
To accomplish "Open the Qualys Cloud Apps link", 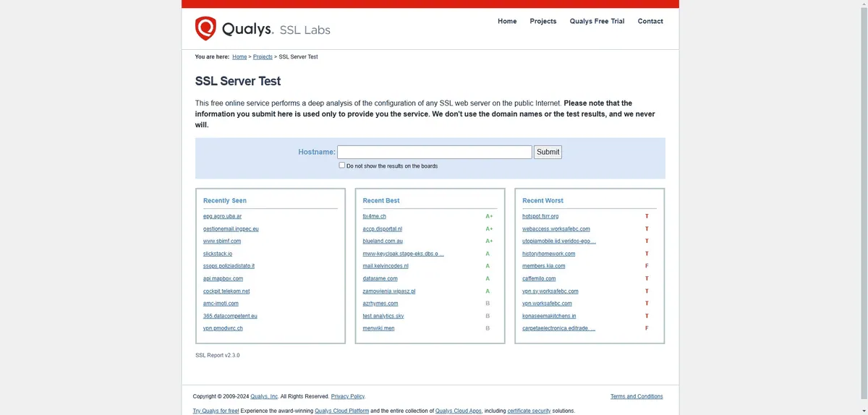I will point(459,411).
